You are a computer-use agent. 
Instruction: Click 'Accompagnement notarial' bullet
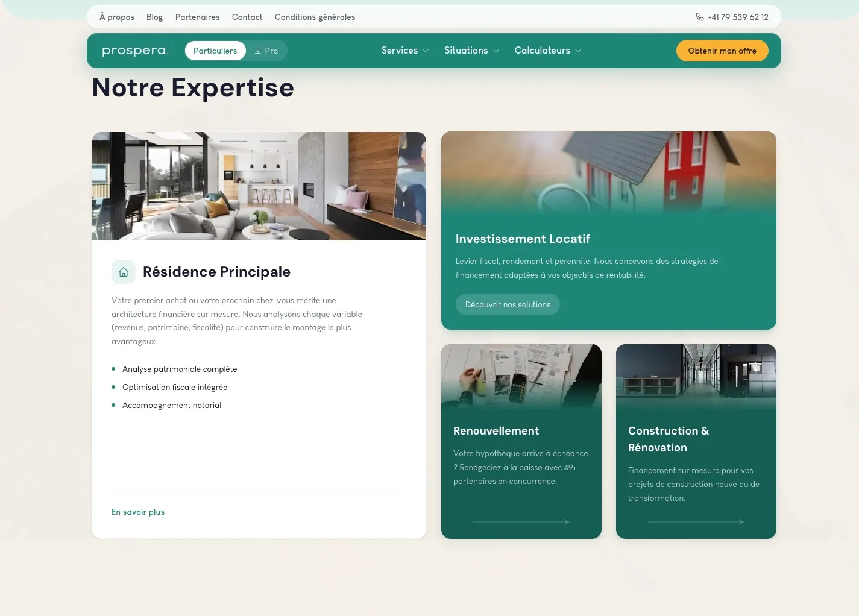click(172, 405)
